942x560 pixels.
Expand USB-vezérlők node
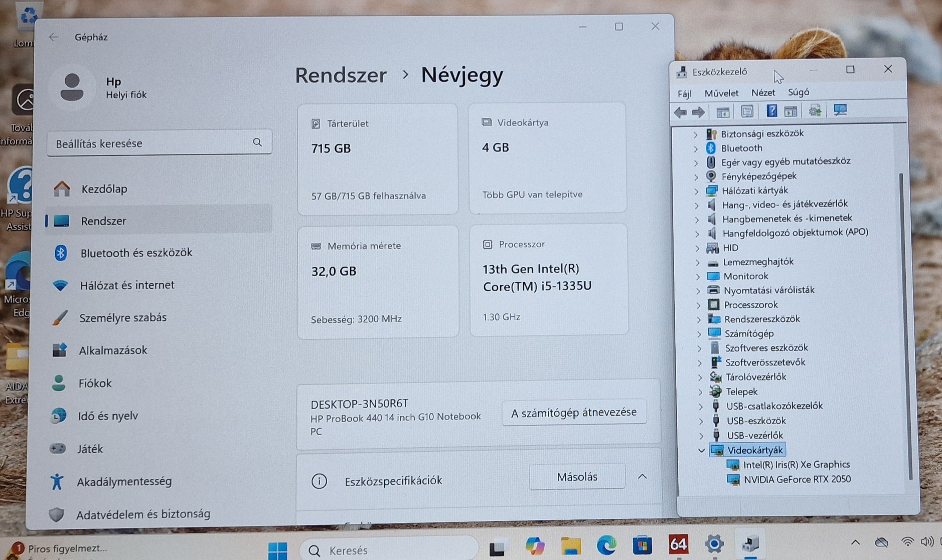click(x=701, y=436)
